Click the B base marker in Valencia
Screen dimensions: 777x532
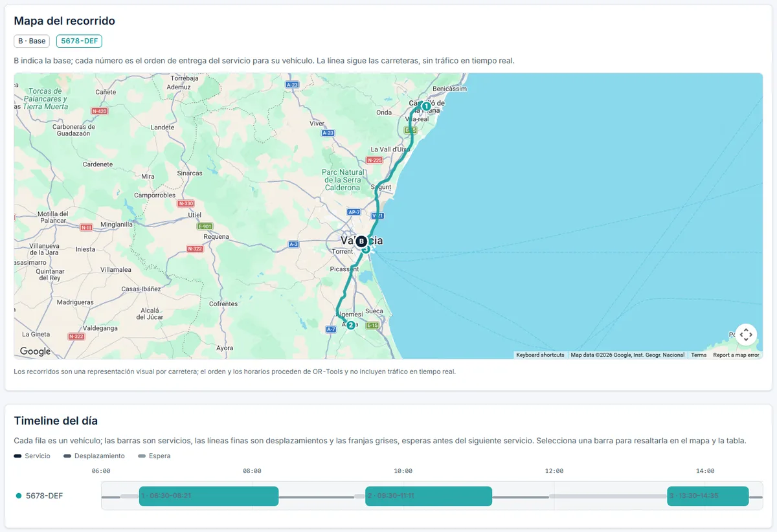(361, 241)
